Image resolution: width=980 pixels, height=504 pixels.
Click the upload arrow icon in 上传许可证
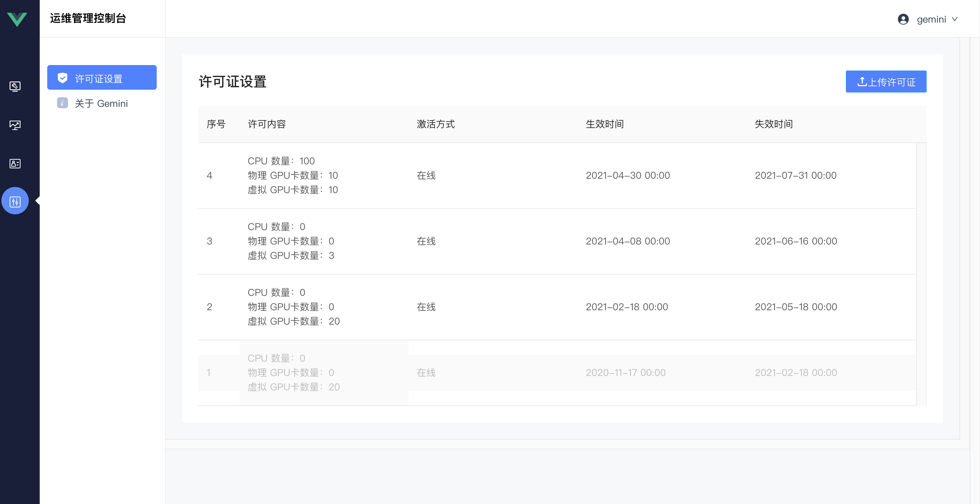coord(862,81)
